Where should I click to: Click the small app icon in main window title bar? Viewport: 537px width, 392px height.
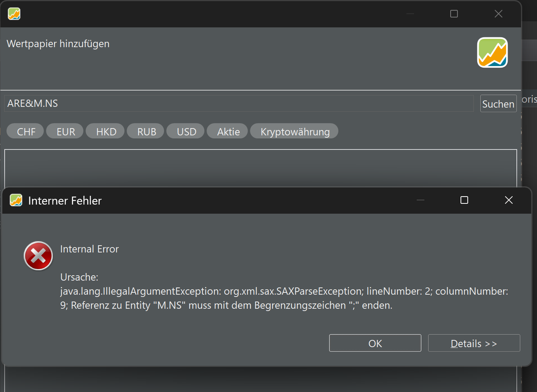(14, 14)
